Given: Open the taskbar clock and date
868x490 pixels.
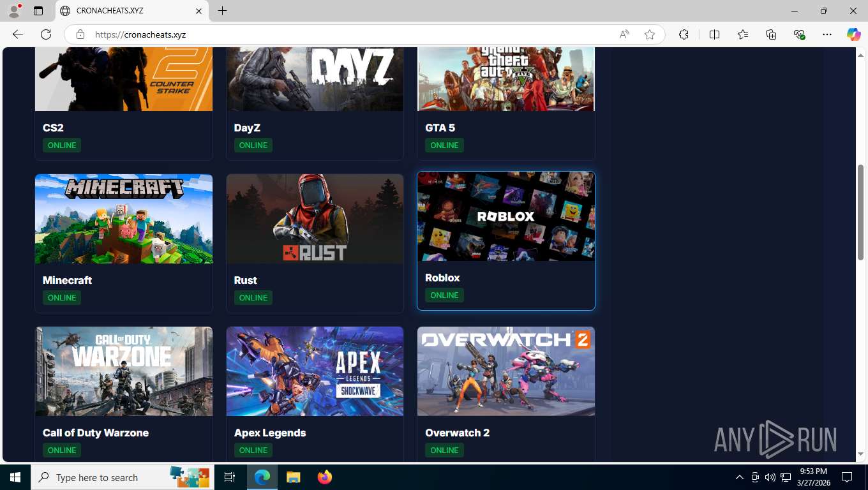Looking at the screenshot, I should 813,477.
